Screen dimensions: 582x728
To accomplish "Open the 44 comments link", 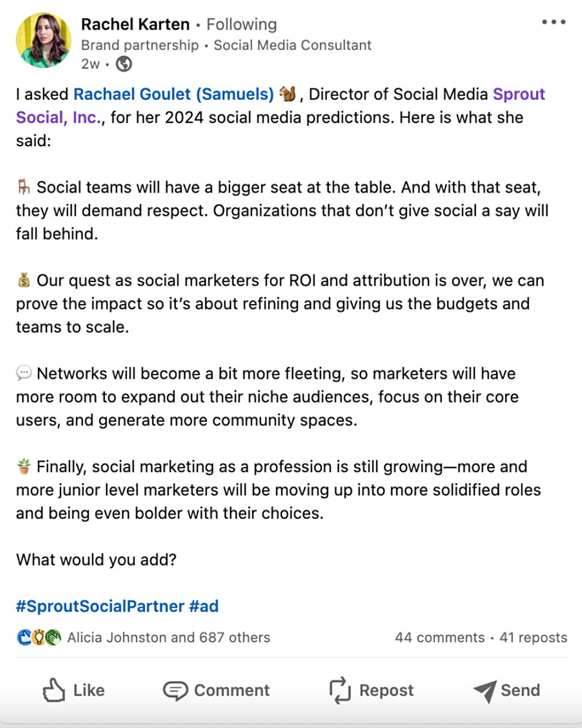I will tap(440, 637).
